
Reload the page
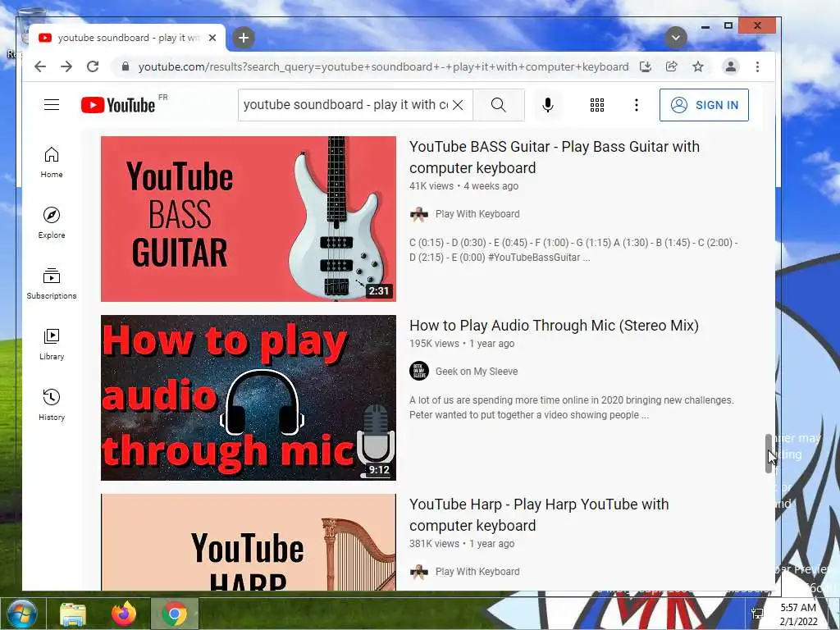[93, 66]
